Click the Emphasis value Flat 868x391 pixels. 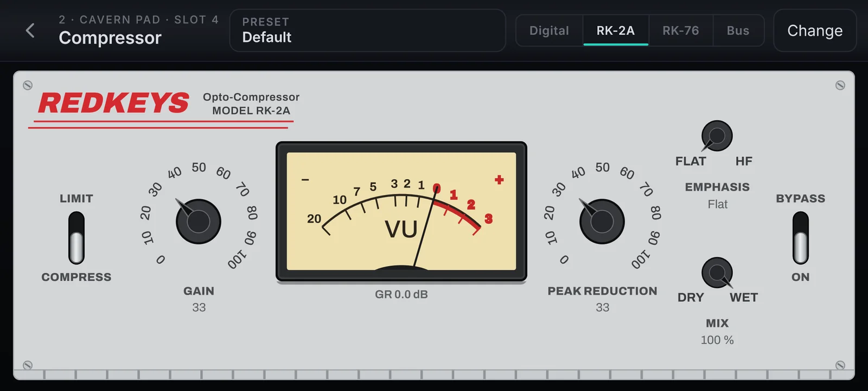click(718, 204)
